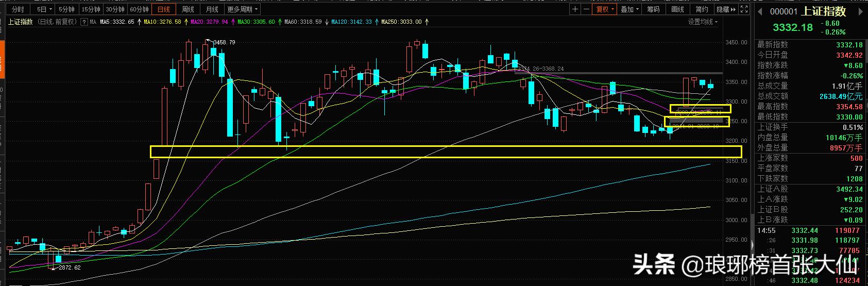Select the 月线 monthly chart button
868x286 pixels.
pos(212,9)
